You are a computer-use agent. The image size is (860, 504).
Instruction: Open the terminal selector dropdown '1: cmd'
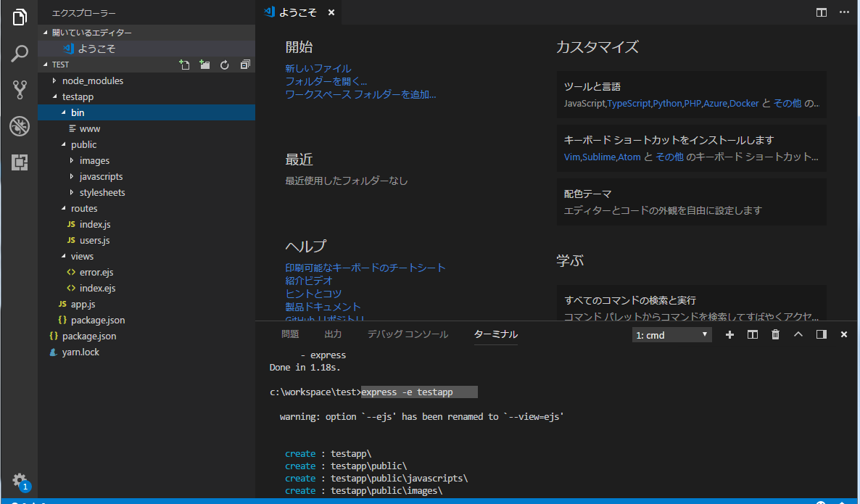coord(671,335)
